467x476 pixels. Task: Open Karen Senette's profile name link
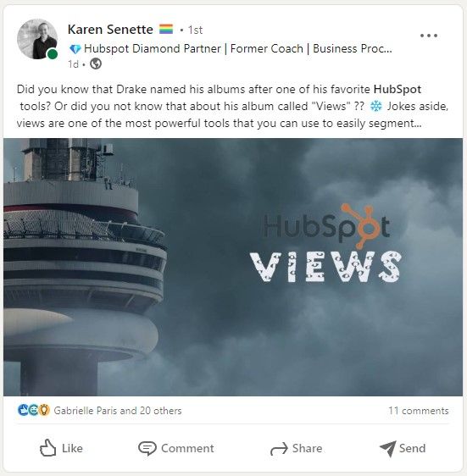(110, 30)
